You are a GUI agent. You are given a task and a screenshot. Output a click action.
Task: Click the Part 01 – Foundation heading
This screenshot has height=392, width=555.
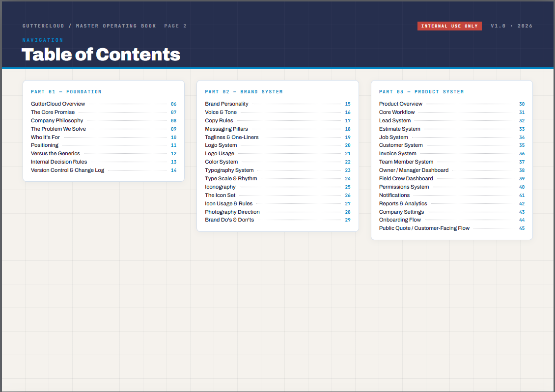[x=66, y=92]
